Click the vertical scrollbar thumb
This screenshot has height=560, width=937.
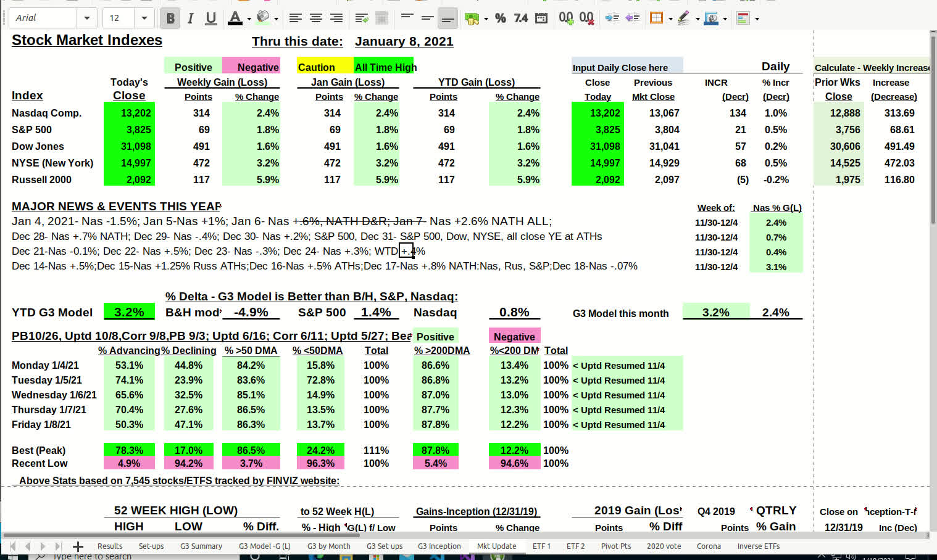(x=933, y=130)
